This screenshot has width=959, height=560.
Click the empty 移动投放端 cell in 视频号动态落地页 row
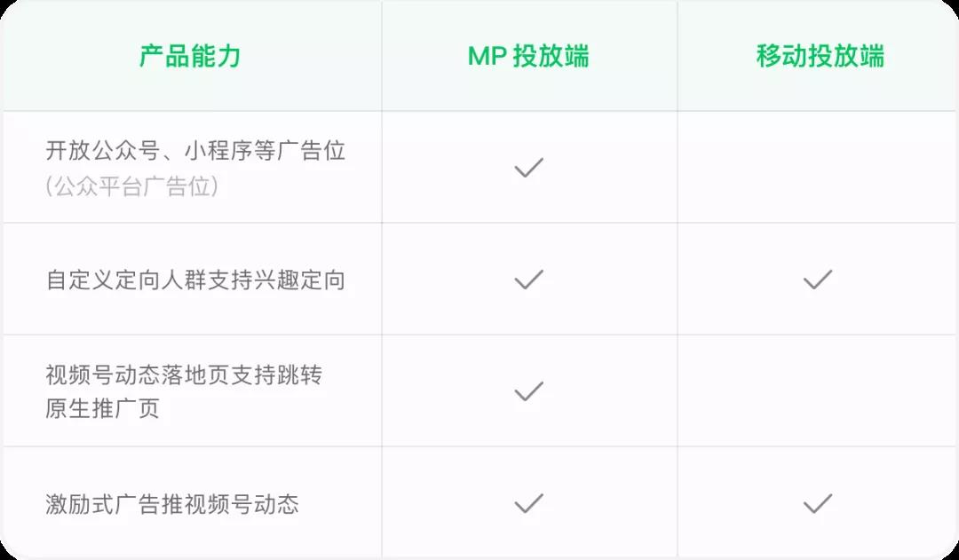pyautogui.click(x=817, y=391)
